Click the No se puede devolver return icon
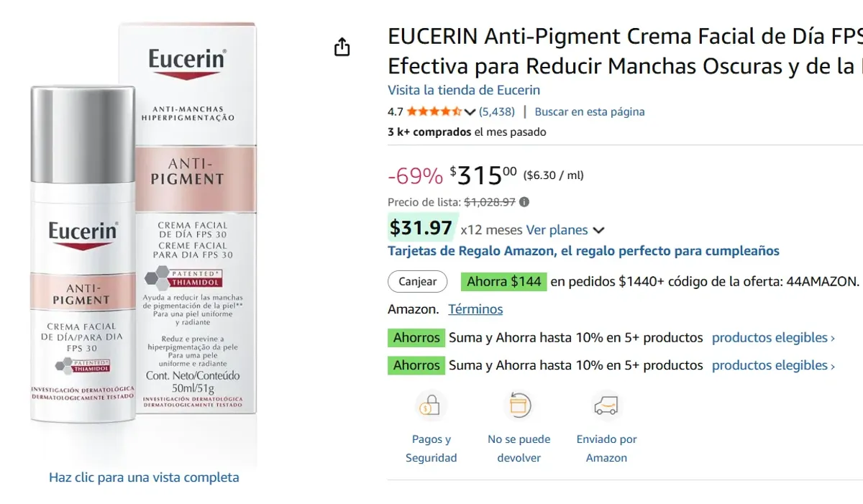The image size is (863, 504). point(519,405)
